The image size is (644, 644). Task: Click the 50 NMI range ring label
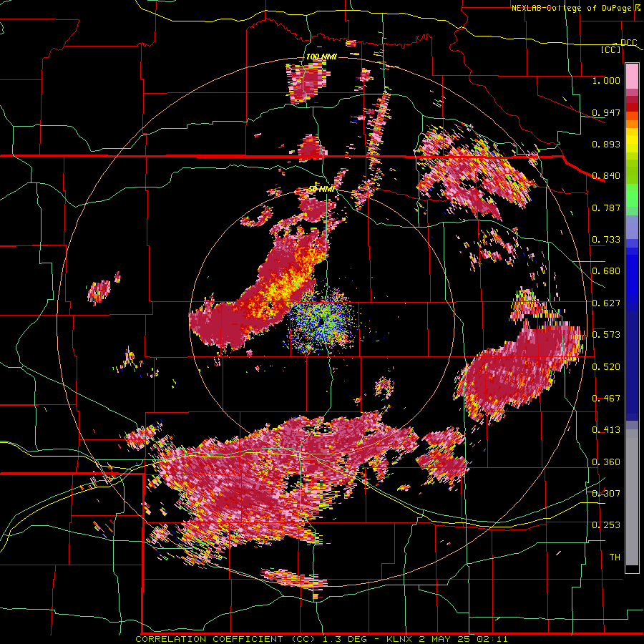pos(321,190)
